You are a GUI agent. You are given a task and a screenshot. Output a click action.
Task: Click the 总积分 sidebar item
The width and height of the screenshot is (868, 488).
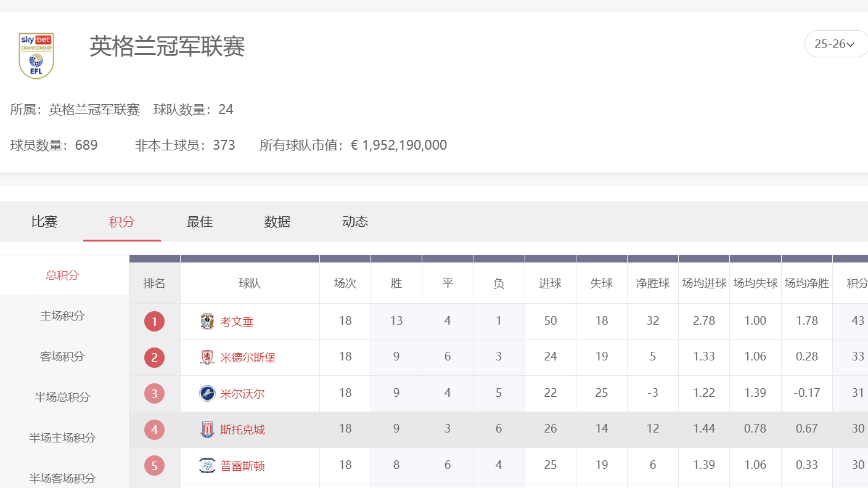[x=62, y=275]
